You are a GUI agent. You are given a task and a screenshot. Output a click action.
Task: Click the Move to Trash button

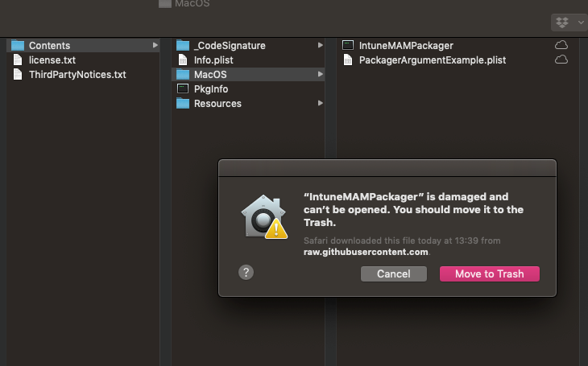point(490,273)
